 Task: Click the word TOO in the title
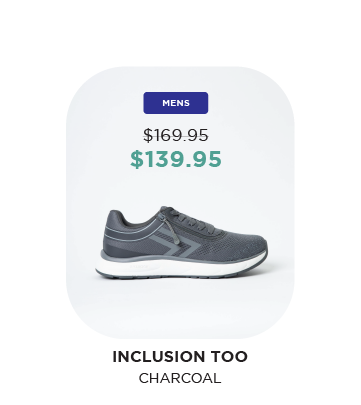click(x=228, y=356)
